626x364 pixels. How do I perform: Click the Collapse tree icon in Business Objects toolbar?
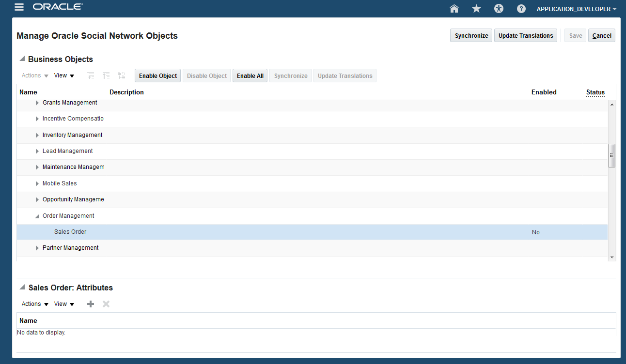pyautogui.click(x=91, y=76)
